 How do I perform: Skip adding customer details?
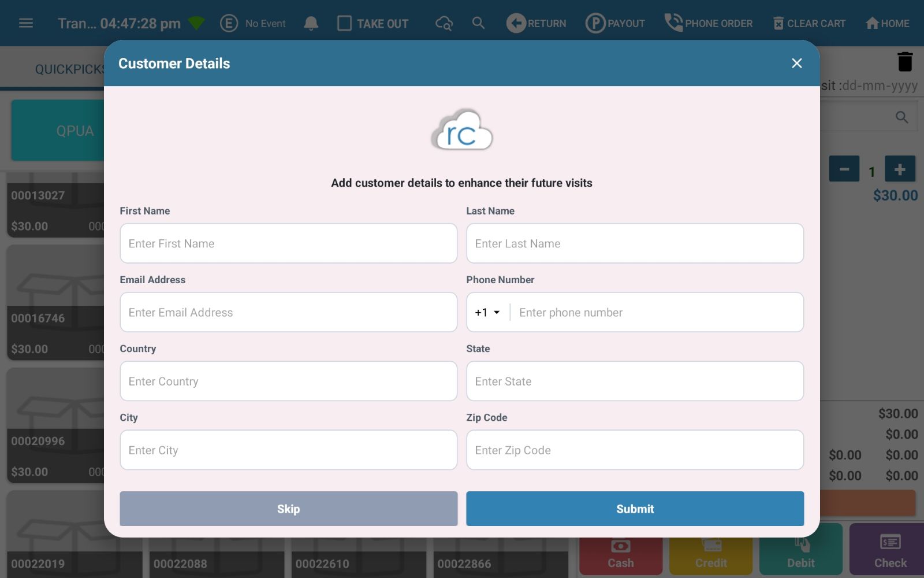coord(288,509)
